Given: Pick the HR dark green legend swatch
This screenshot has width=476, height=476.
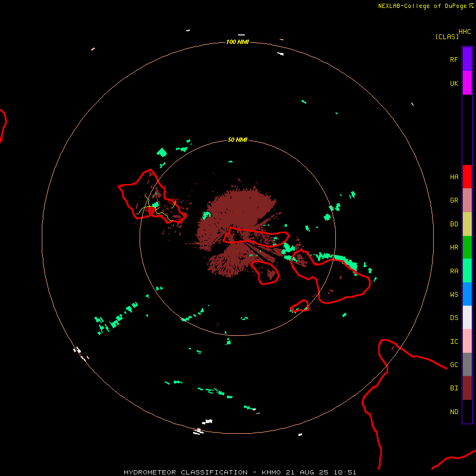Looking at the screenshot, I should 467,248.
